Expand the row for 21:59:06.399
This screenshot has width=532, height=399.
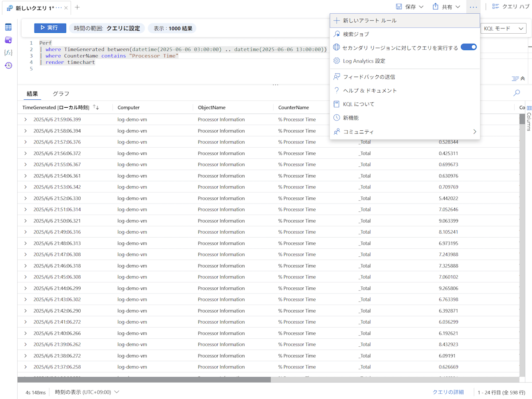pos(25,120)
